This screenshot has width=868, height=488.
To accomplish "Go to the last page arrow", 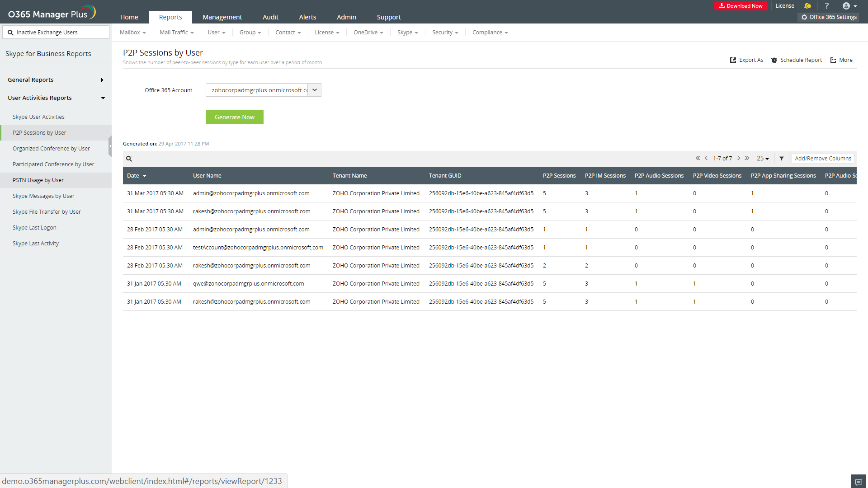I will [x=747, y=158].
